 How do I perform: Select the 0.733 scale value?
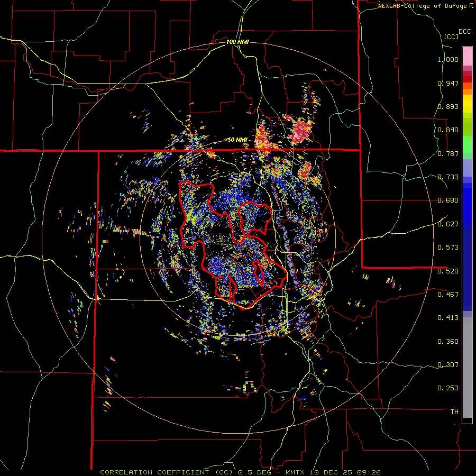click(x=448, y=177)
